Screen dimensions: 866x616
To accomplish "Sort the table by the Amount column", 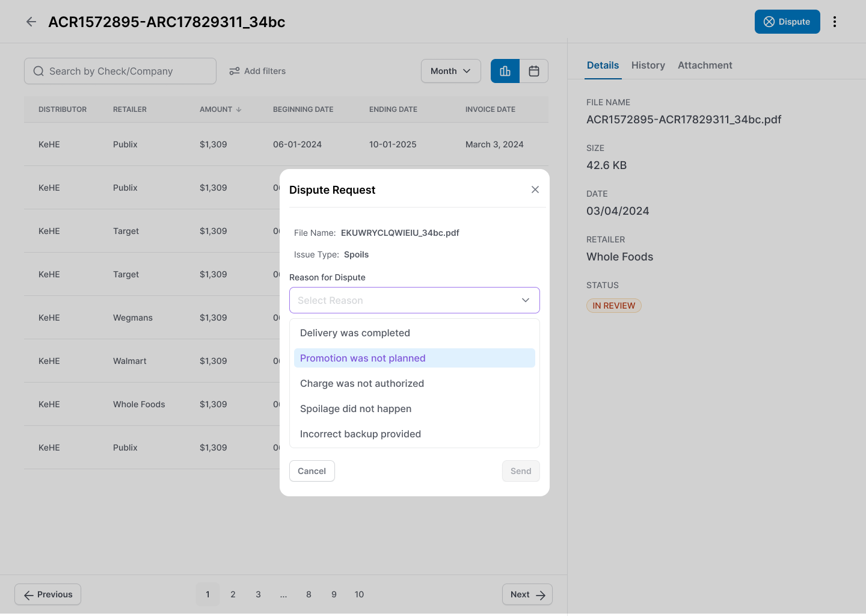I will 221,109.
